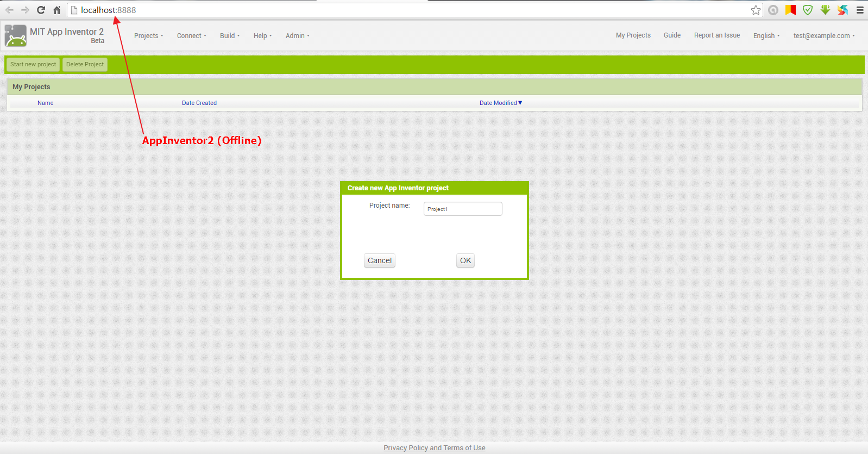The image size is (868, 454).
Task: Go to browser home page
Action: coord(56,10)
